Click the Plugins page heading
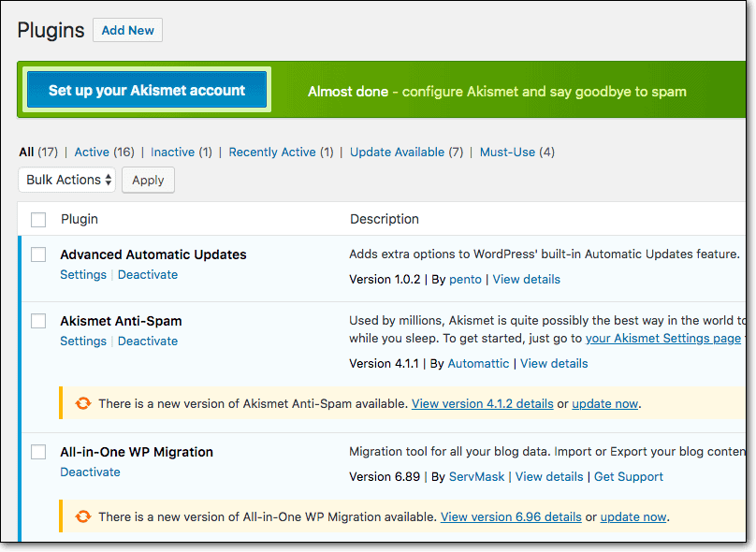Viewport: 756px width, 552px height. point(51,30)
